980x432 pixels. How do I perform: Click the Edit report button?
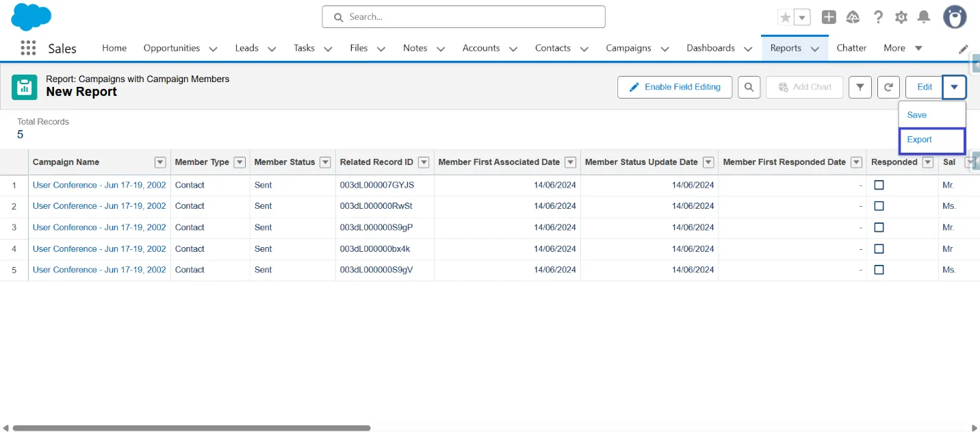tap(925, 87)
